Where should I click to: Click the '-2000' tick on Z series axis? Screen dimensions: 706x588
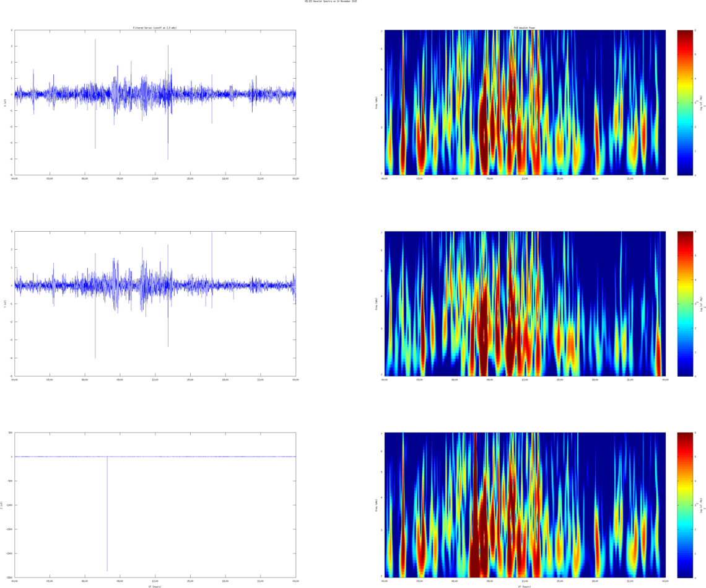(x=9, y=553)
